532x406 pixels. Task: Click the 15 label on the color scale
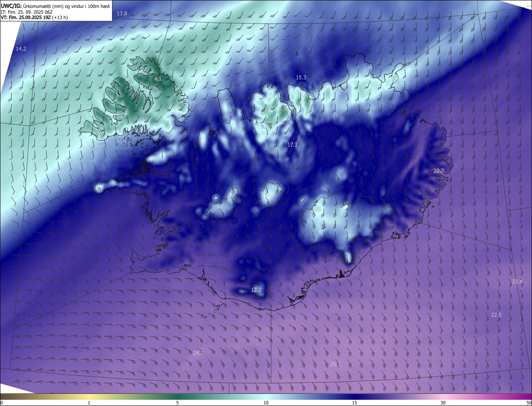[x=355, y=403]
